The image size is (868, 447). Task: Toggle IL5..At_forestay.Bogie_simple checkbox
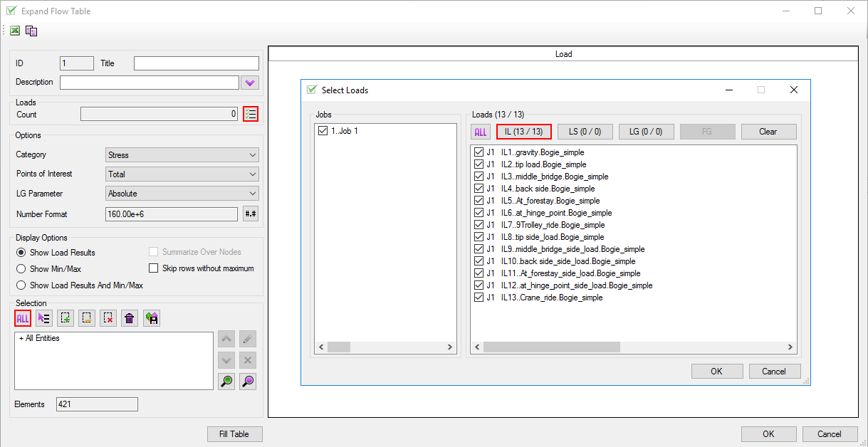tap(479, 201)
